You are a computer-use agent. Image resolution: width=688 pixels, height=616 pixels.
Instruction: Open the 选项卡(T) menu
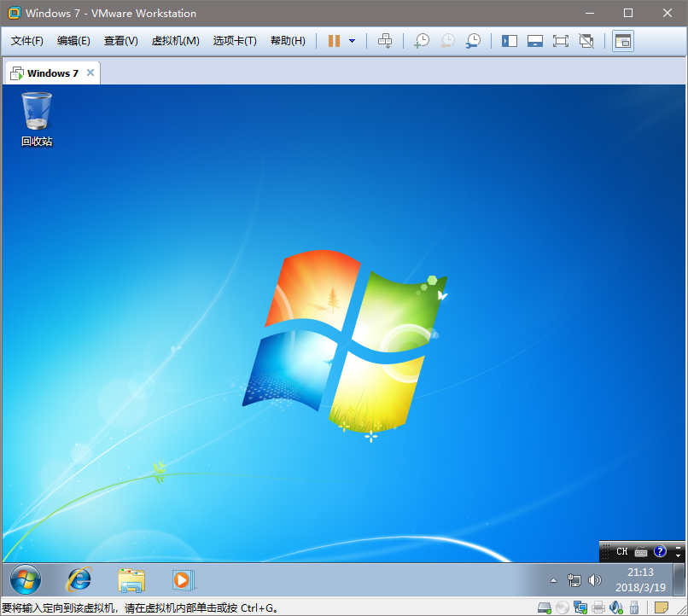point(235,41)
